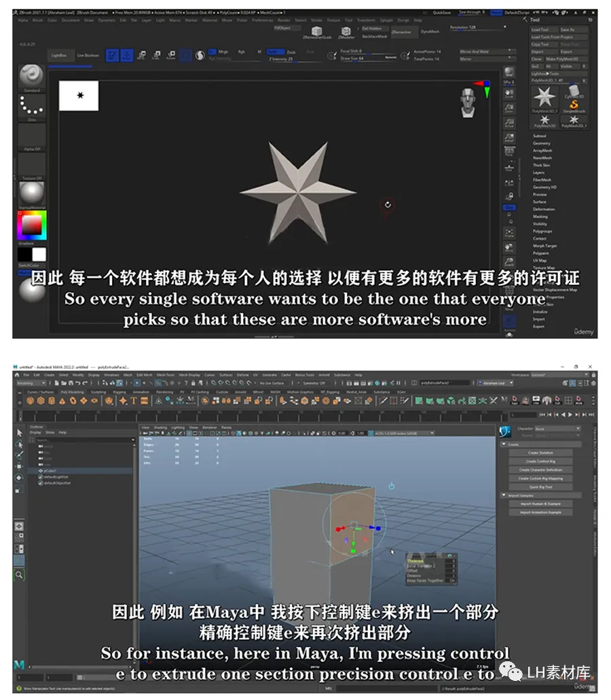Click the Scroll icon on ZBrush right shelf
This screenshot has width=611, height=700.
(x=508, y=94)
